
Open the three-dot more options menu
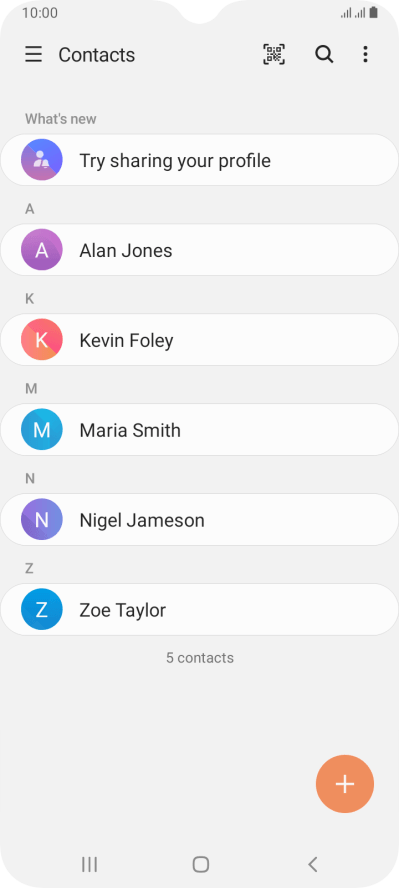pos(365,54)
